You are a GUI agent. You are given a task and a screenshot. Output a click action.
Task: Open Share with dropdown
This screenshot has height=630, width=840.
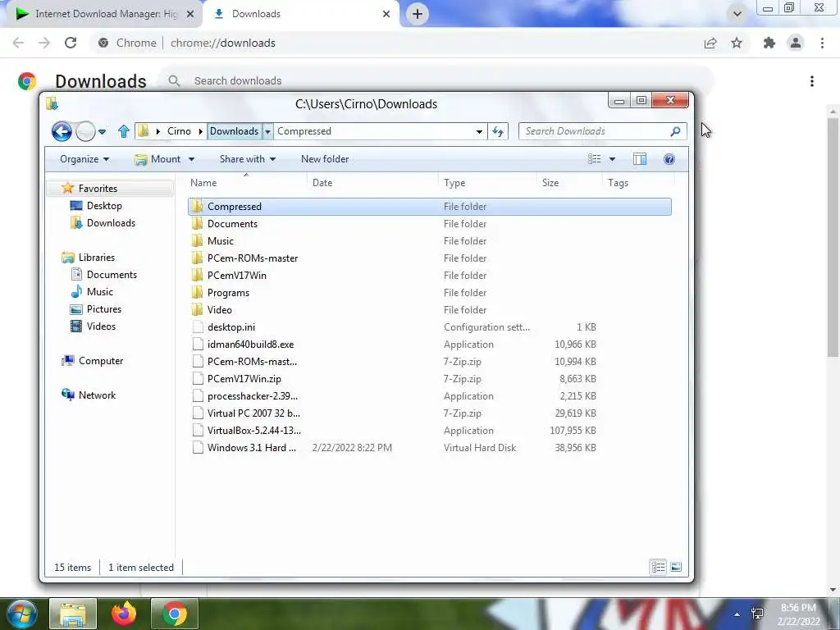(x=248, y=159)
